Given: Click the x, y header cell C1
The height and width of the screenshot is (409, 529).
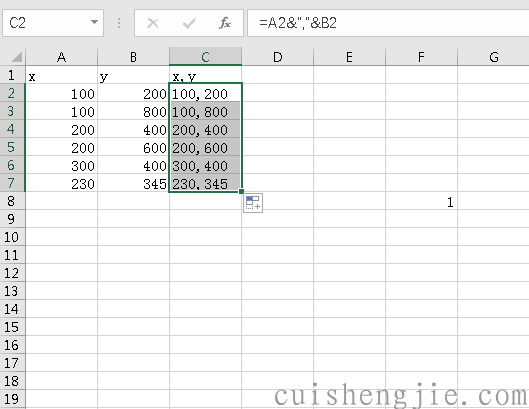Looking at the screenshot, I should tap(205, 75).
